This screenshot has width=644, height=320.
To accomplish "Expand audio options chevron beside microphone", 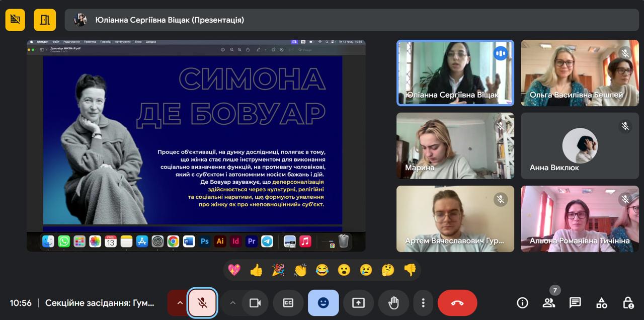I will [180, 302].
